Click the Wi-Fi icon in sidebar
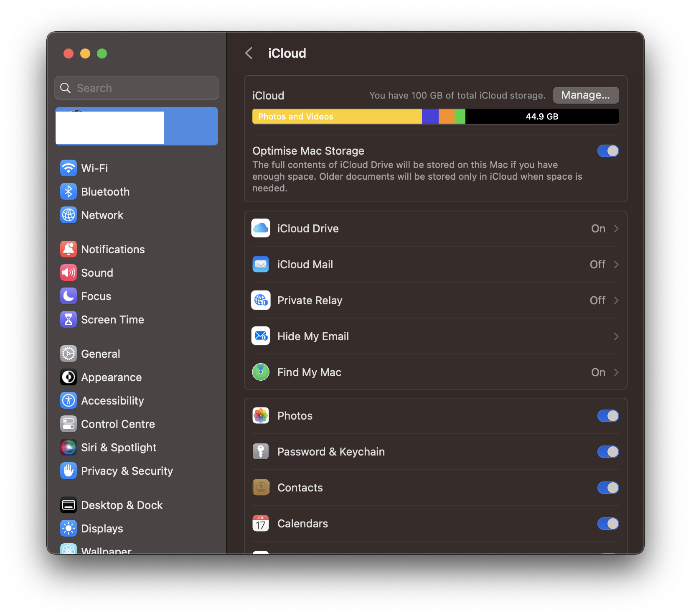 [x=69, y=168]
